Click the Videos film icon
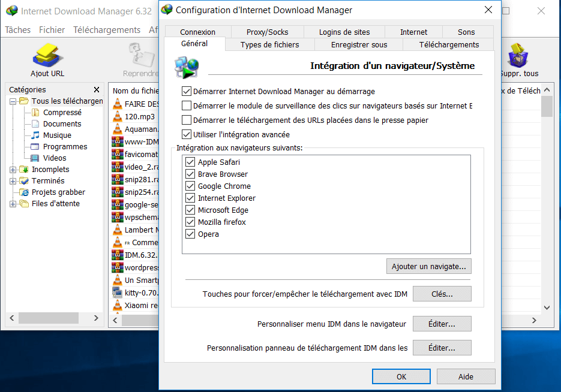561x392 pixels. 35,158
